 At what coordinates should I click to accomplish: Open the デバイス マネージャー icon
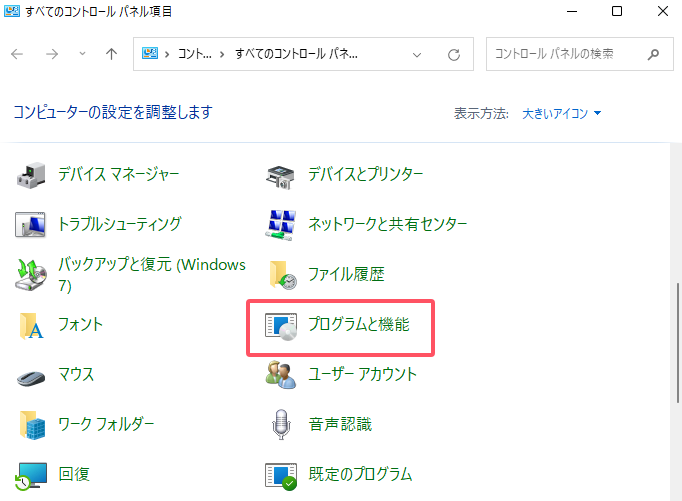[x=33, y=175]
